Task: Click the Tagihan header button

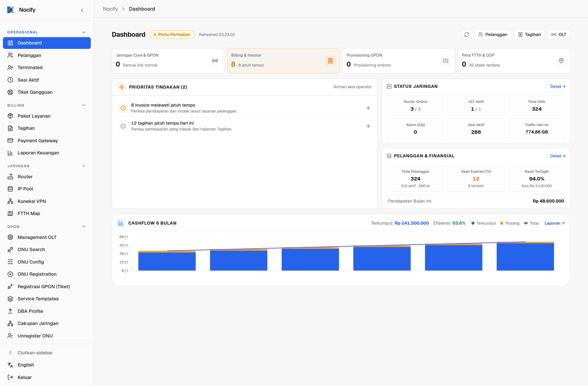Action: pos(529,35)
